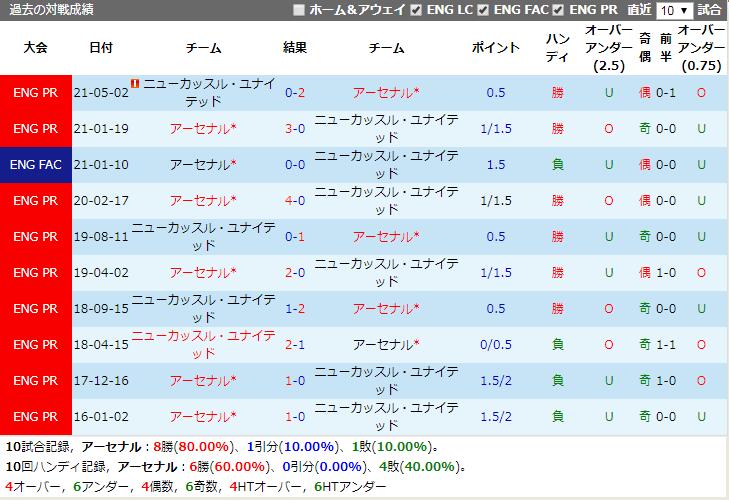Image resolution: width=729 pixels, height=500 pixels.
Task: Select ニューカッスル away team in the 16-01-02 row
Action: tap(386, 417)
